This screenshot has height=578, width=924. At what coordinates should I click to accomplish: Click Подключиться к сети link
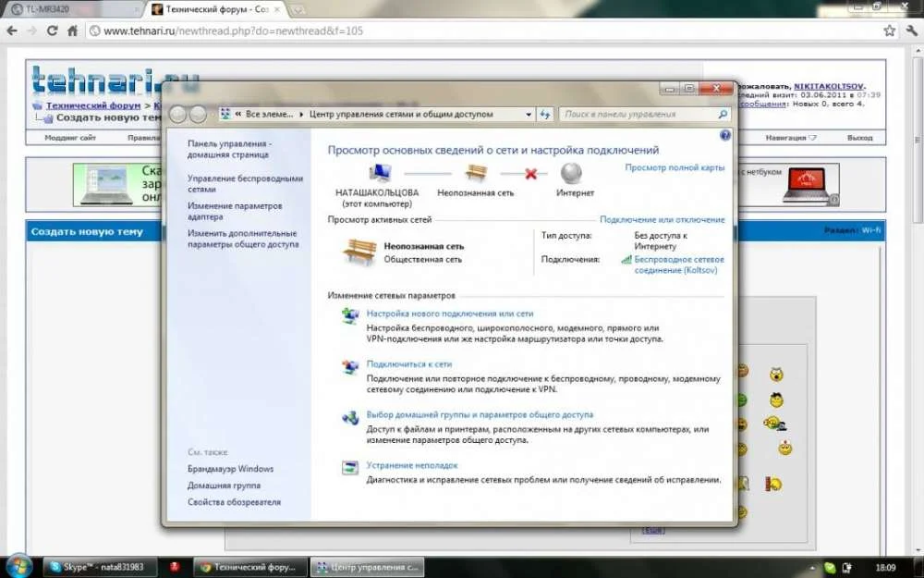[409, 363]
